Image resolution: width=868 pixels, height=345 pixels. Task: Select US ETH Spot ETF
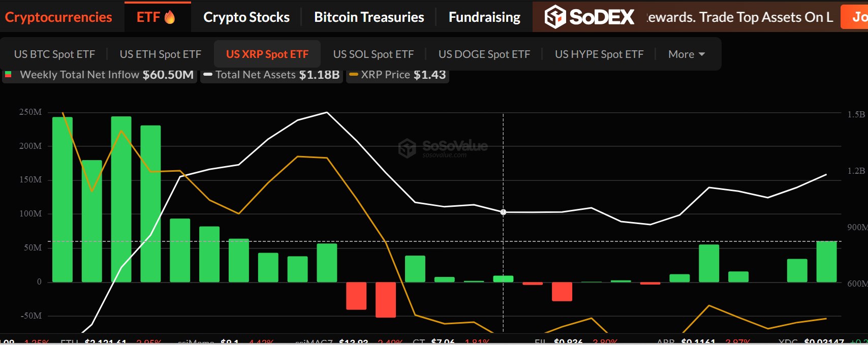[x=161, y=54]
